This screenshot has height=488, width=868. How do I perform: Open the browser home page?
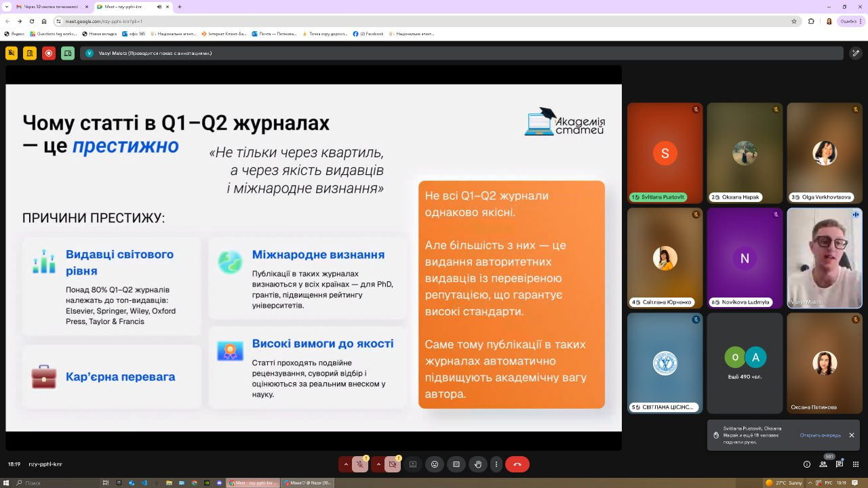[44, 21]
